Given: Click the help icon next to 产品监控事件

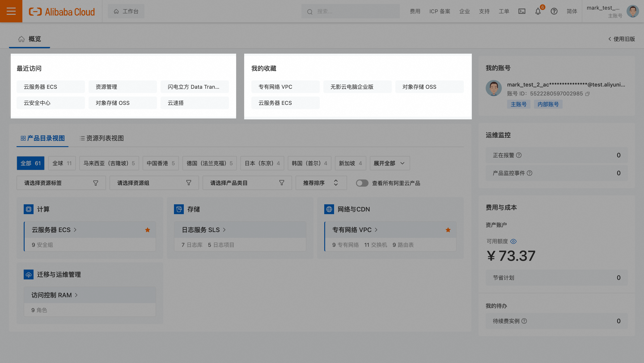Looking at the screenshot, I should pyautogui.click(x=530, y=173).
